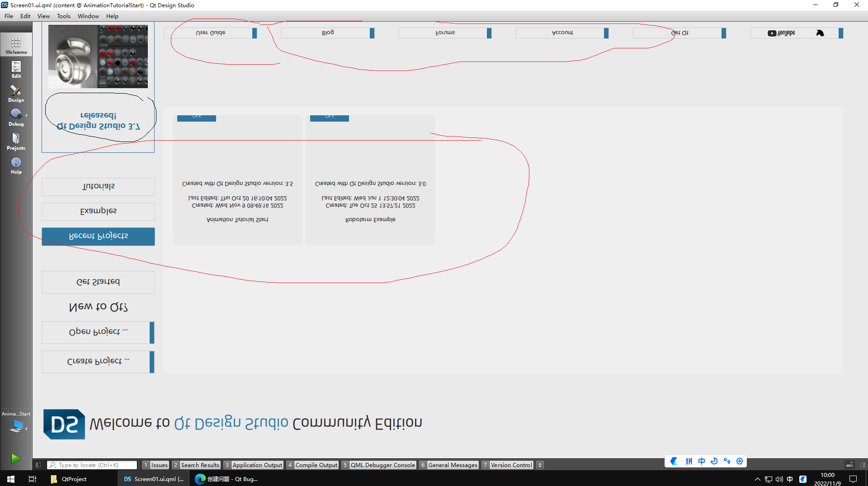
Task: Show hidden system tray icons
Action: (757, 479)
